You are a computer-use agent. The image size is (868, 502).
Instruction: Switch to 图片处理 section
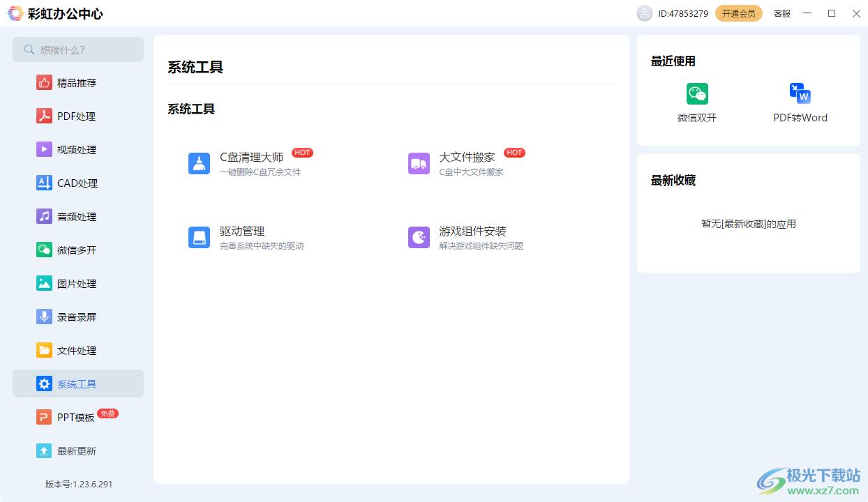[x=77, y=284]
